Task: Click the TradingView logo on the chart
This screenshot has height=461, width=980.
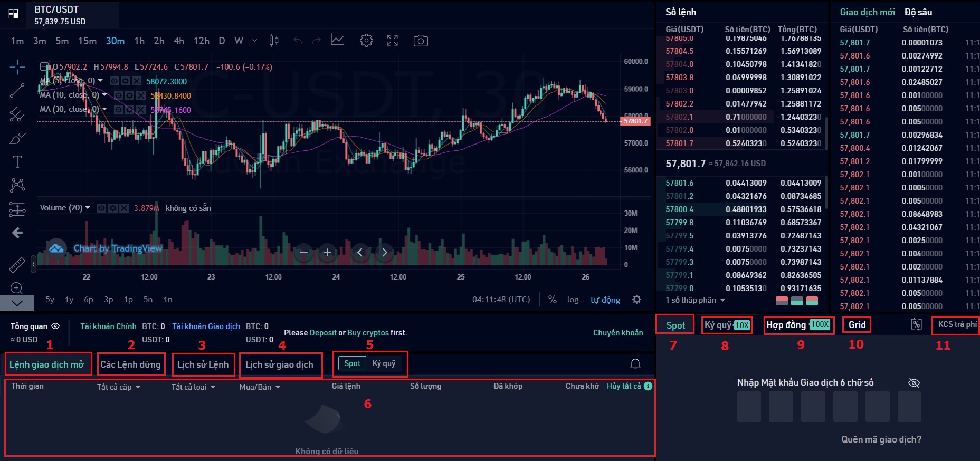Action: point(56,248)
